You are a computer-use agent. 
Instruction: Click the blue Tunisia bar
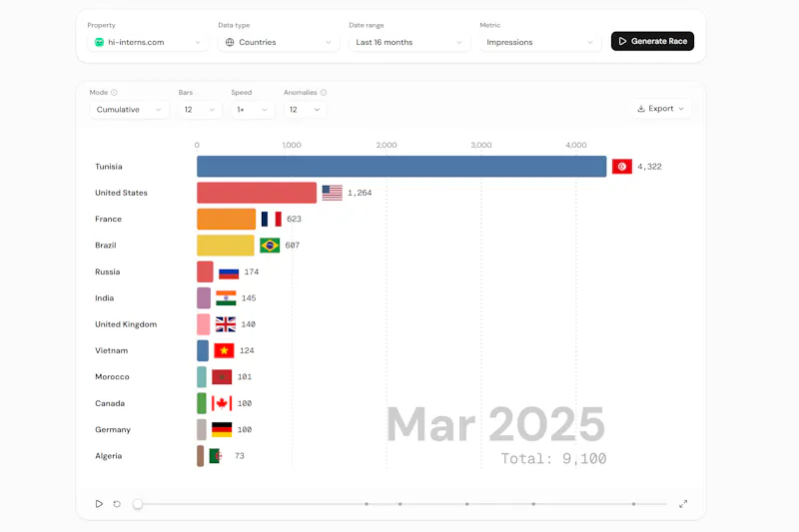point(401,167)
